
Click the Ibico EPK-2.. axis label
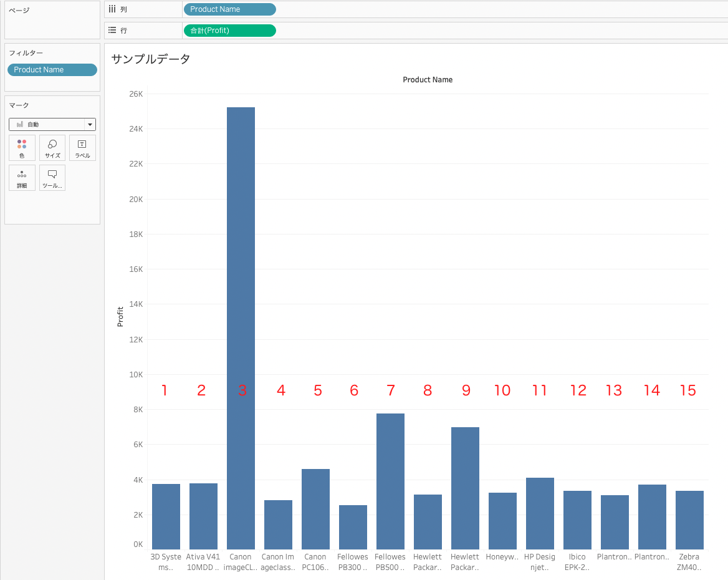coord(577,562)
